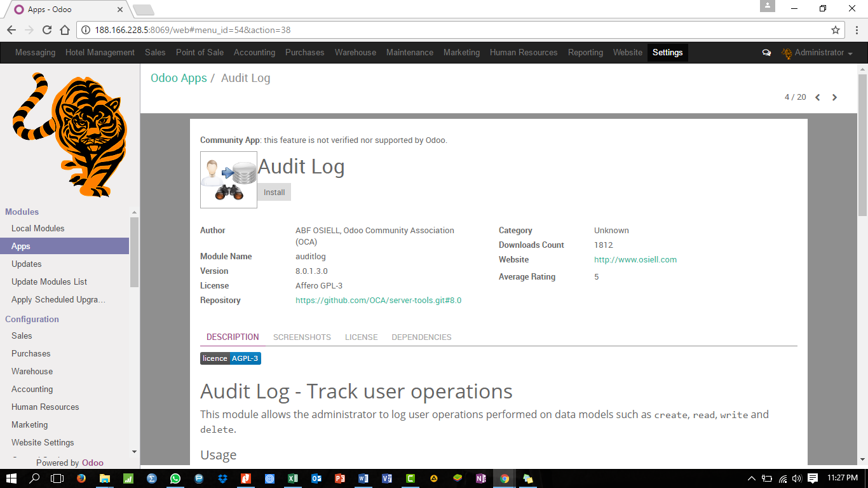The height and width of the screenshot is (488, 868).
Task: Open Excel from the taskbar
Action: point(293,478)
